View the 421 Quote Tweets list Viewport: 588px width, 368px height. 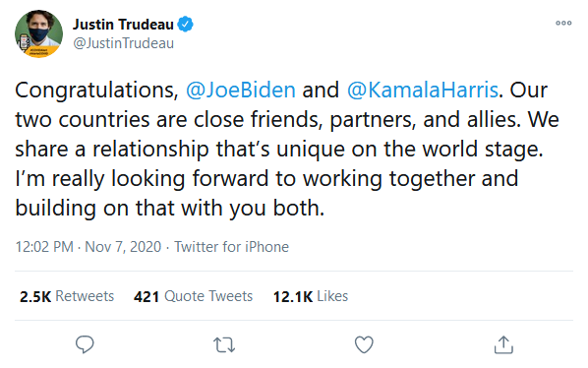tap(193, 296)
